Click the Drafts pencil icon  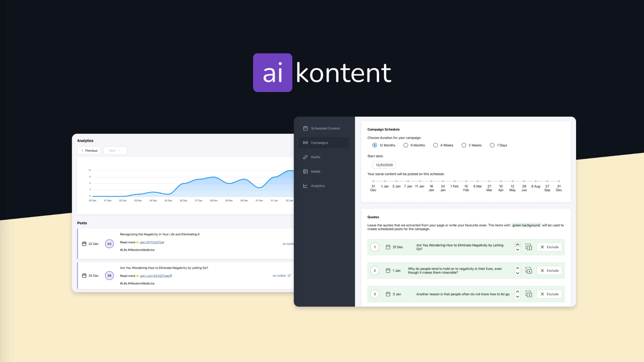(305, 157)
